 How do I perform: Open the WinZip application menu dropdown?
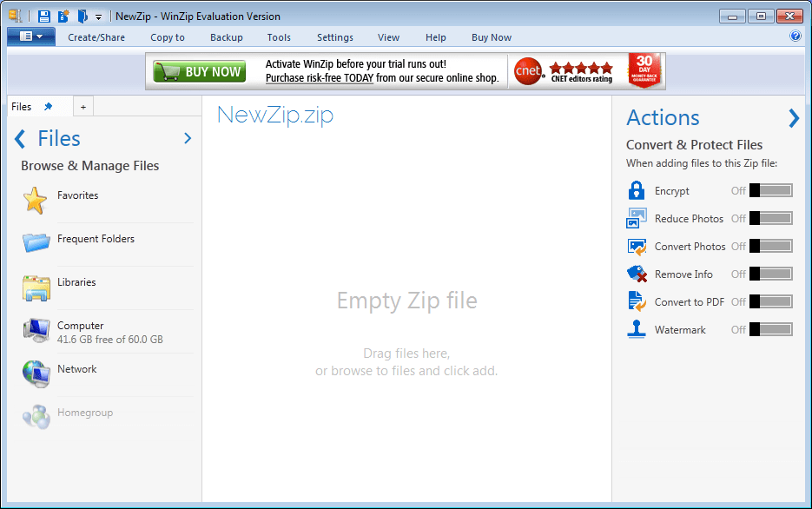click(x=30, y=36)
